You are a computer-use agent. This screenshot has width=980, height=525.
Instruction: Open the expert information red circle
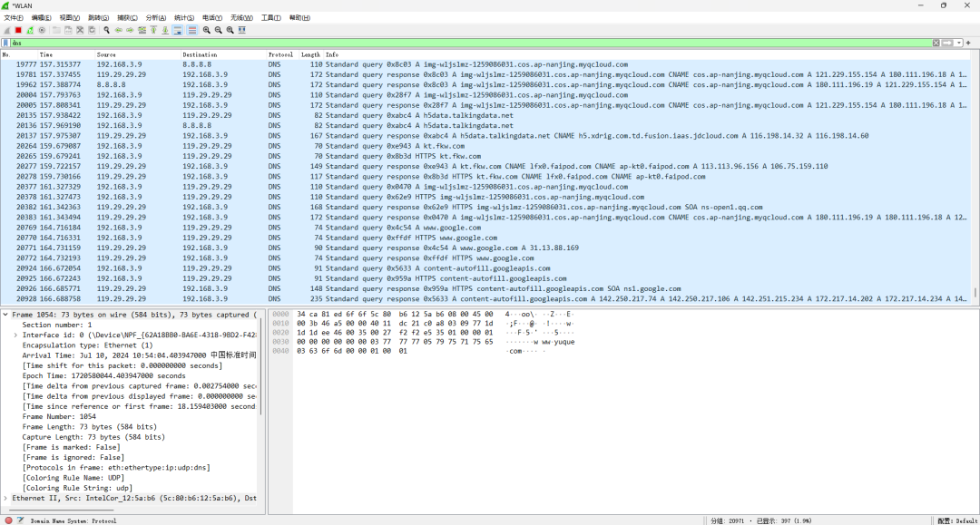click(x=8, y=520)
